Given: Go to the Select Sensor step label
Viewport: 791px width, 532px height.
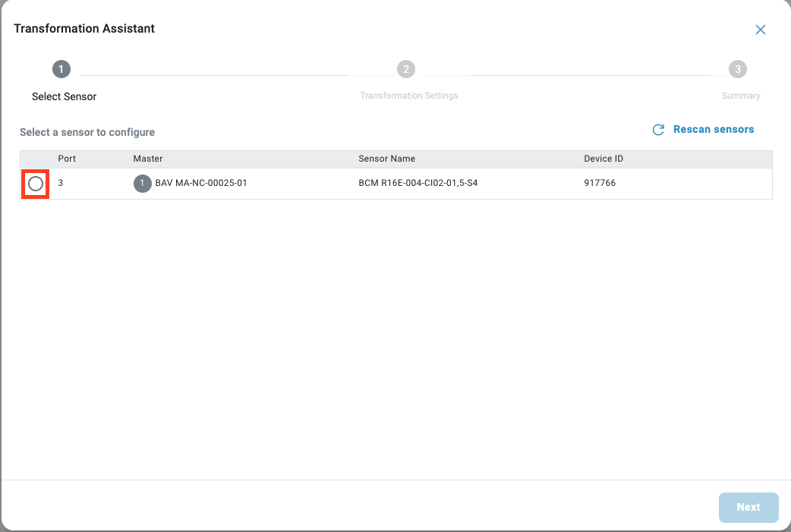Looking at the screenshot, I should [x=64, y=96].
